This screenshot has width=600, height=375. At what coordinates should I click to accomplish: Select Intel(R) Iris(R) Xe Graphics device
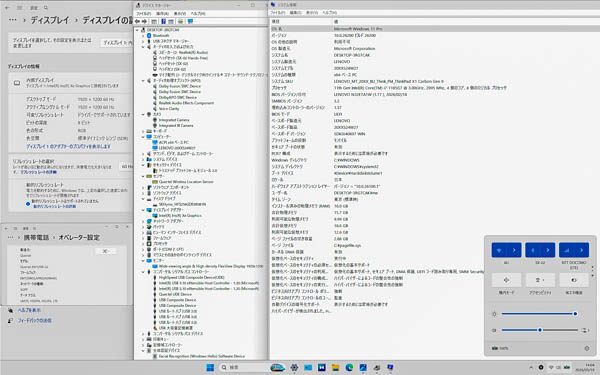click(180, 216)
